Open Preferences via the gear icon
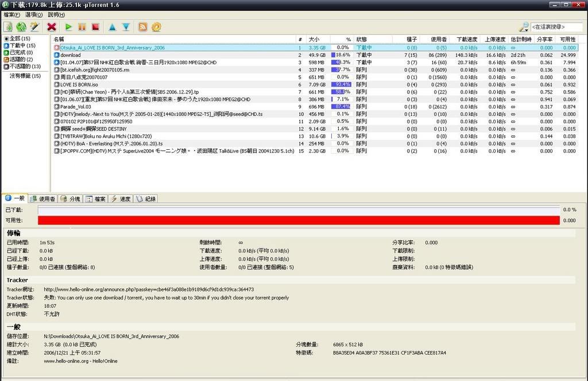588x381 pixels. (156, 27)
